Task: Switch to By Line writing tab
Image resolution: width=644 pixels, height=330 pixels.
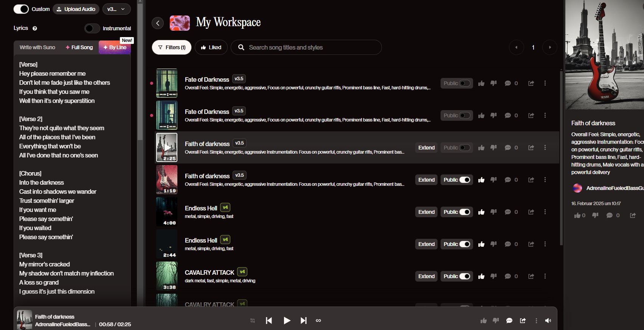Action: tap(115, 47)
